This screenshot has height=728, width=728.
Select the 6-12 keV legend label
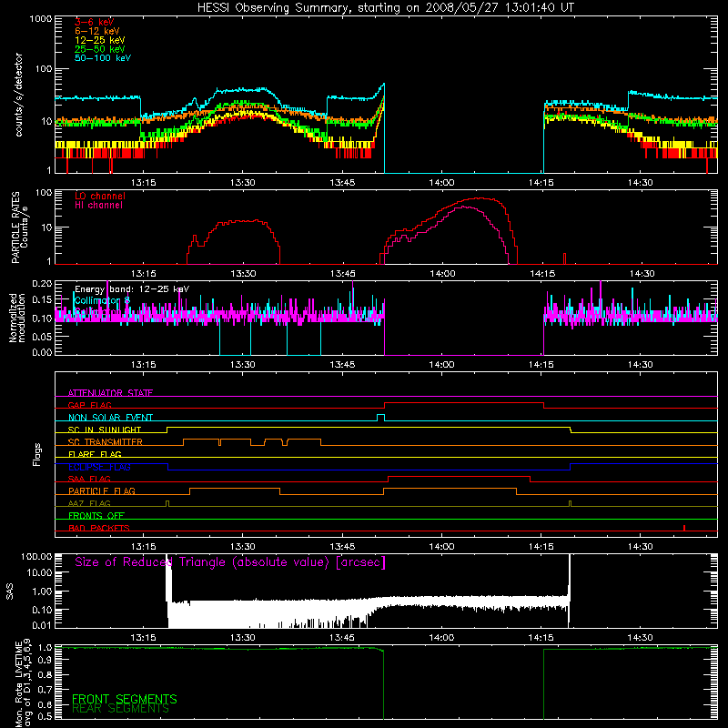pos(97,31)
